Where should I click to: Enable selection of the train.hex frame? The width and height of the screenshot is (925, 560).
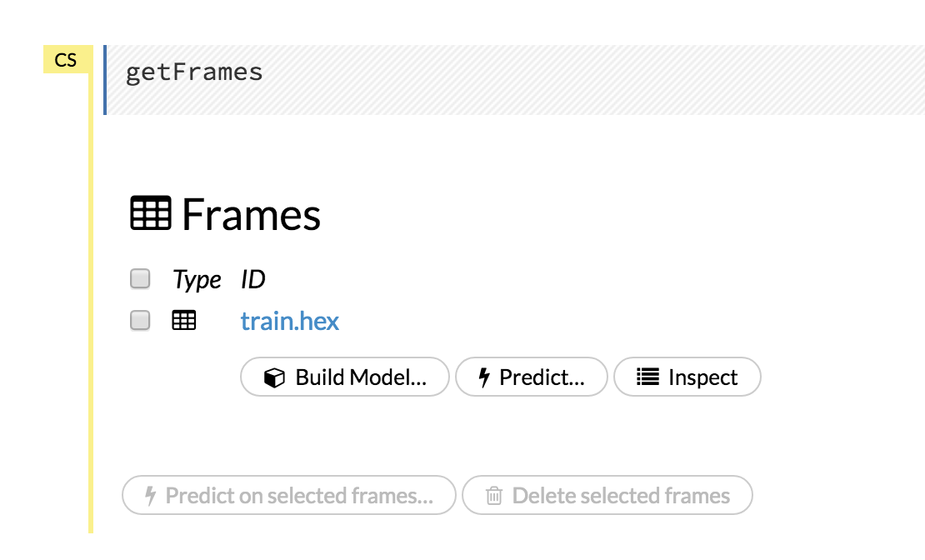141,319
